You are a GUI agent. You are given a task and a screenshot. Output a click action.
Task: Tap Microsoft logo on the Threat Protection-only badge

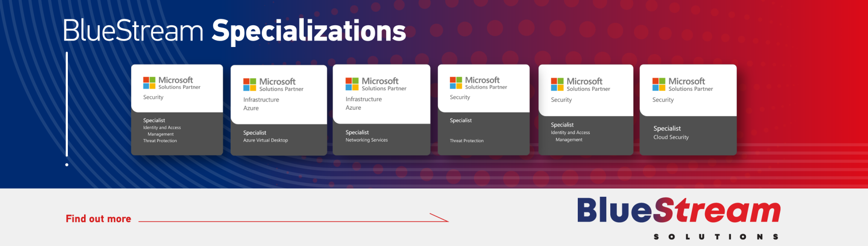point(456,83)
